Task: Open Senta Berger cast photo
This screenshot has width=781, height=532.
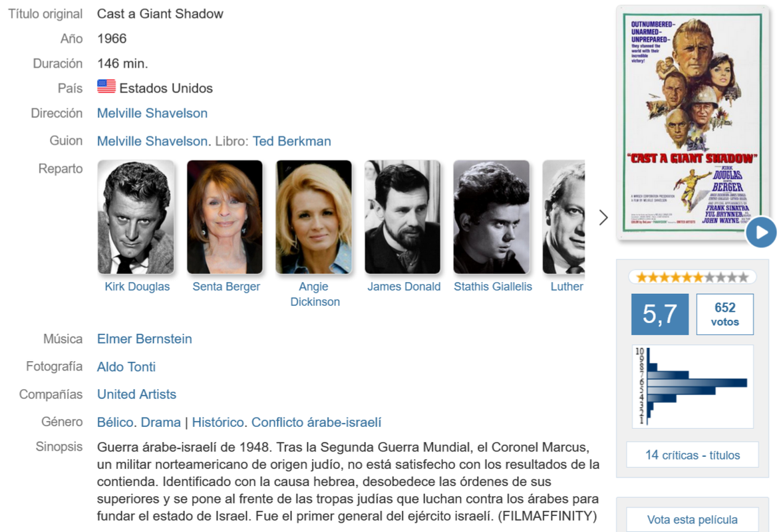Action: [225, 217]
